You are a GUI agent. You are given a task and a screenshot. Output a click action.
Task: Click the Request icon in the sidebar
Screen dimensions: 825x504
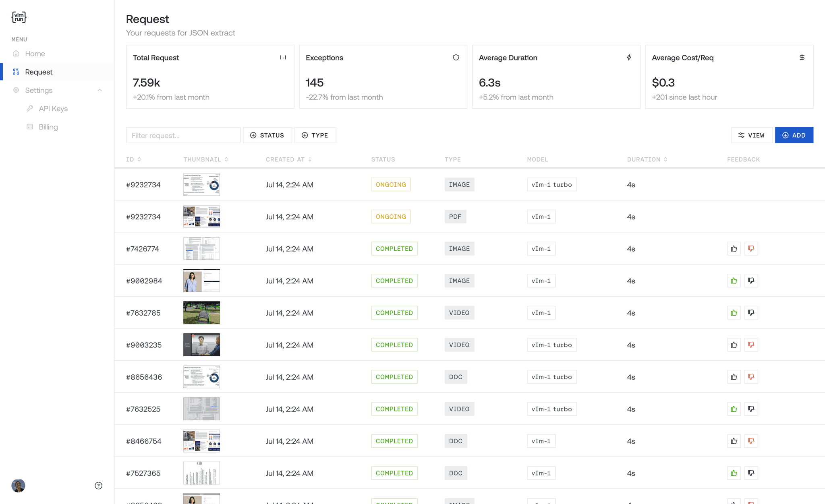point(16,72)
